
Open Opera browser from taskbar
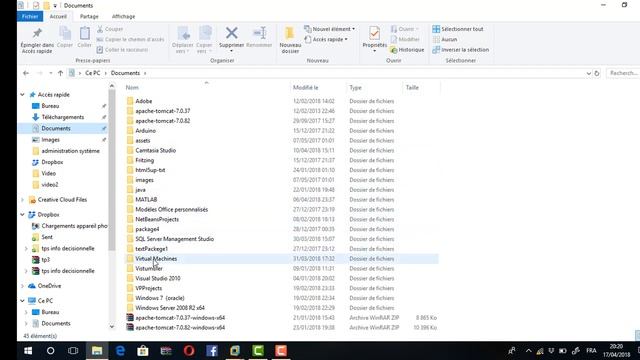coord(189,351)
